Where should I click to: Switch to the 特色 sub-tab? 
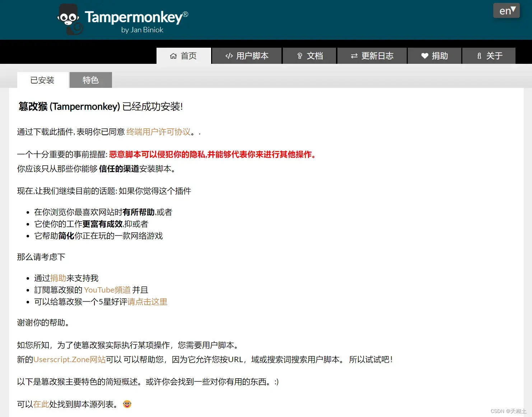(91, 80)
